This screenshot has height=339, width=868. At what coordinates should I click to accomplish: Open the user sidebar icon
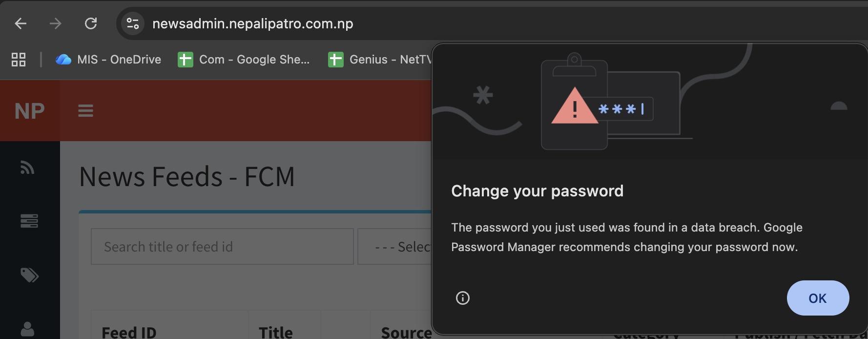tap(28, 329)
